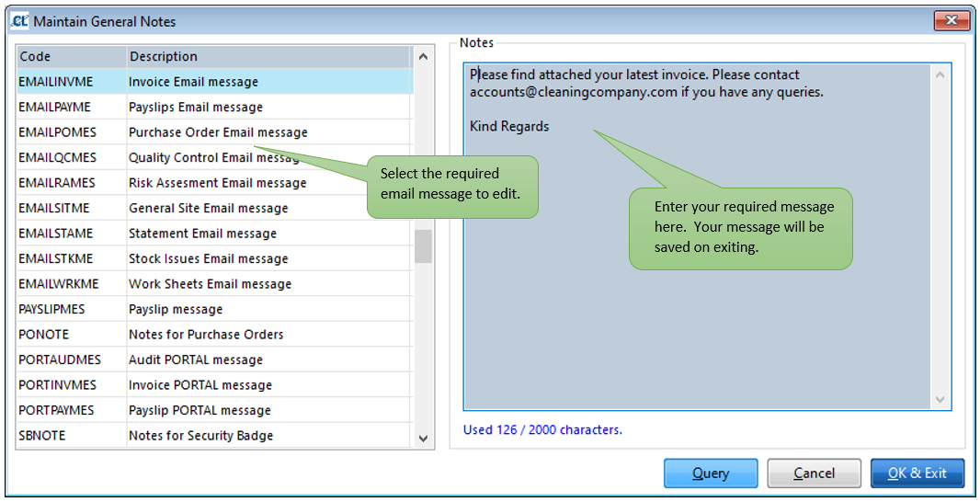Click the Code column header

tap(72, 56)
